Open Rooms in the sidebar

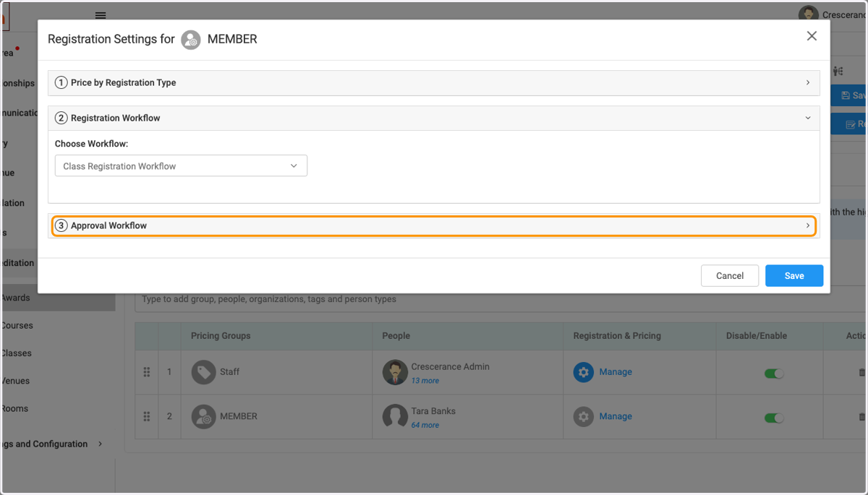coord(14,408)
